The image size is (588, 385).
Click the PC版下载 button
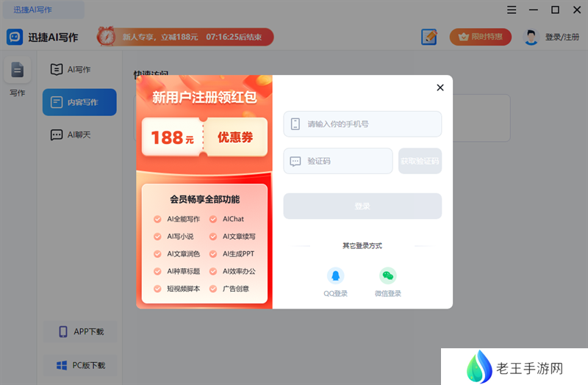pos(80,365)
